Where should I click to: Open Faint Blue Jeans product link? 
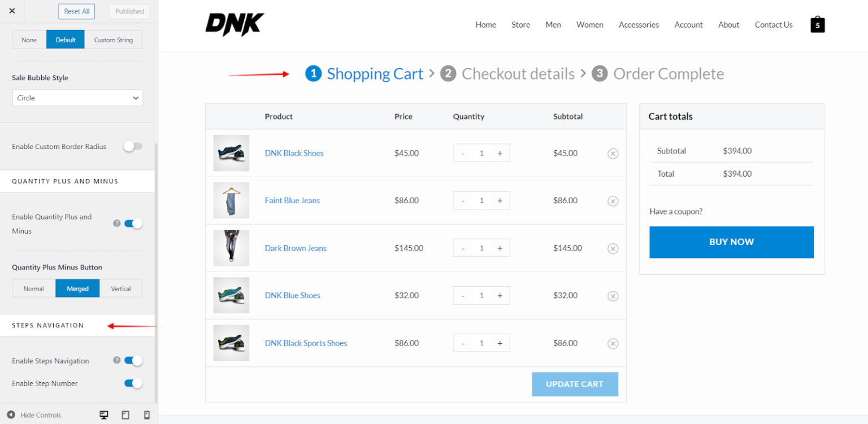[x=292, y=200]
